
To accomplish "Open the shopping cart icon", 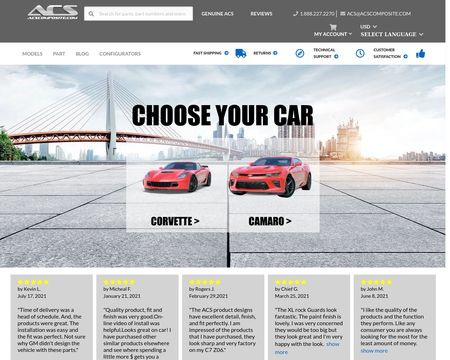I will click(333, 27).
